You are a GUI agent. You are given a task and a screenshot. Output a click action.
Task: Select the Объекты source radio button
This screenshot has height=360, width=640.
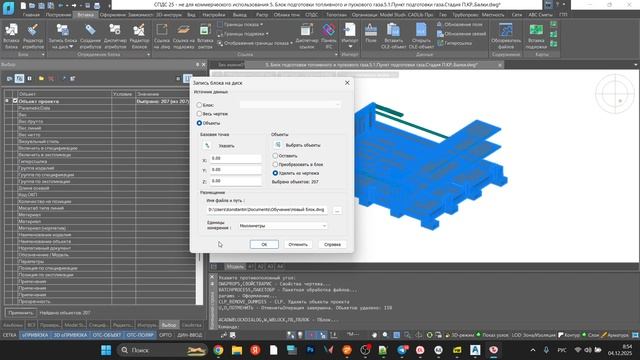click(x=199, y=123)
